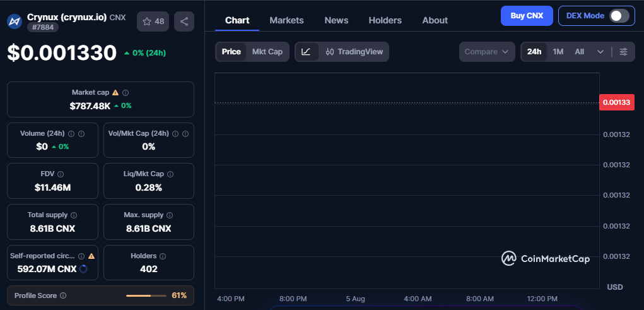Open the share icon button
This screenshot has width=644, height=310.
(x=184, y=21)
